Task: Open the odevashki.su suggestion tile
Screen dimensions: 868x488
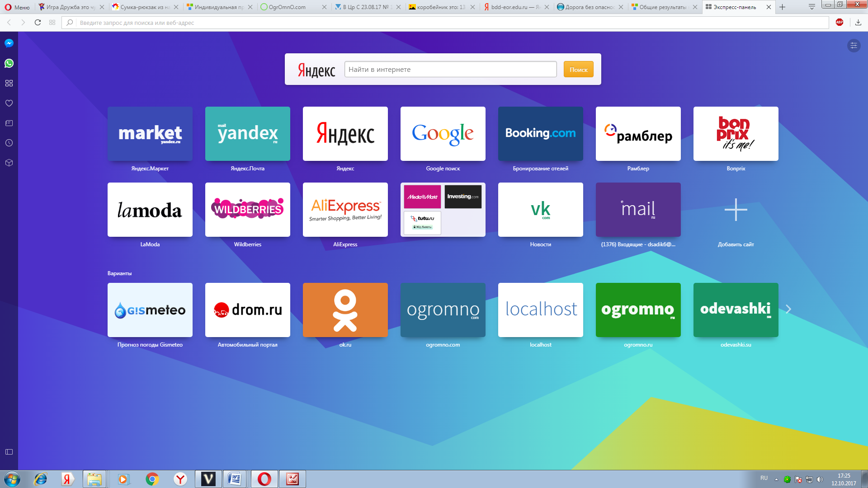Action: [x=736, y=310]
